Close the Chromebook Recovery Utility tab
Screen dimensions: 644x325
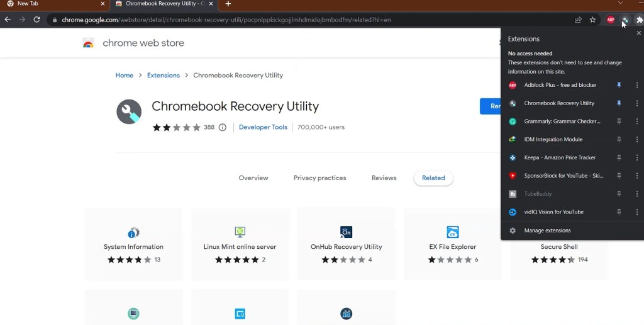tap(211, 4)
